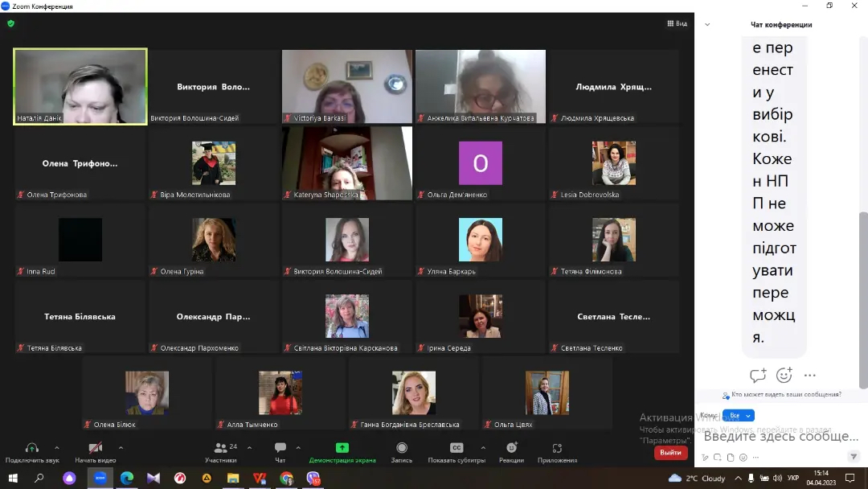Expand the audio options arrow

point(56,447)
